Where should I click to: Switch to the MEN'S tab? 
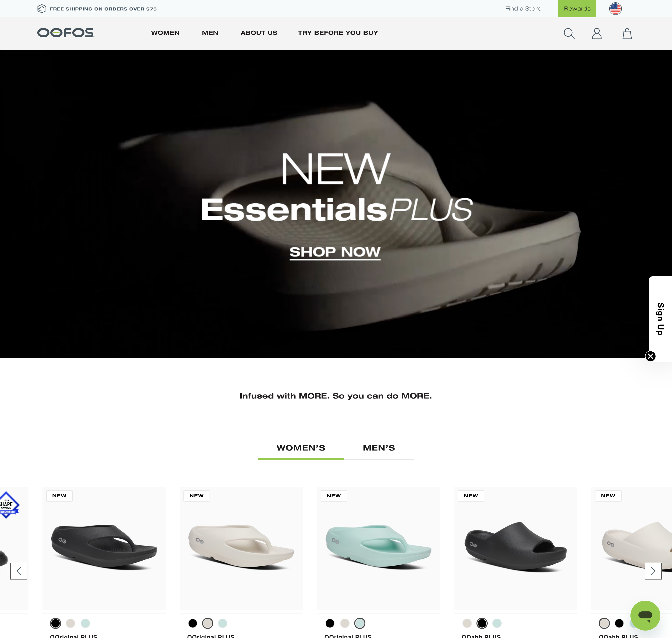(379, 448)
